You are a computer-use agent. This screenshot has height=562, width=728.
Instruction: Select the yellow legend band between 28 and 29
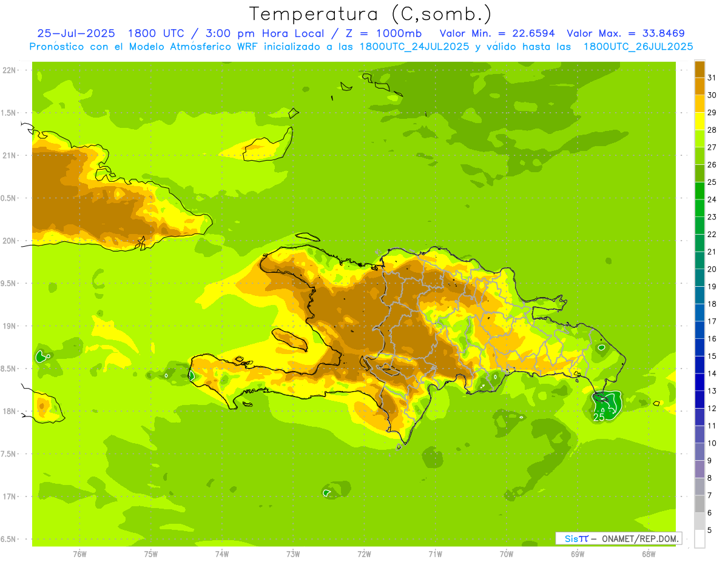[699, 121]
